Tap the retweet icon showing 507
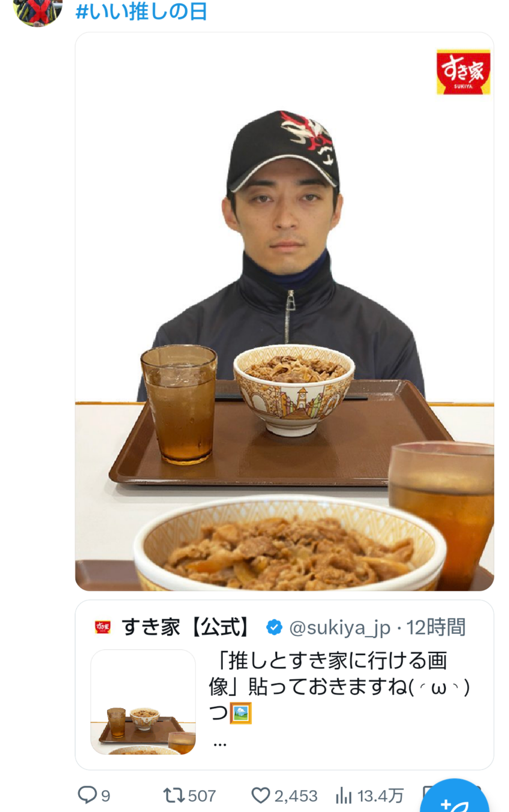The image size is (509, 812). coord(173,796)
